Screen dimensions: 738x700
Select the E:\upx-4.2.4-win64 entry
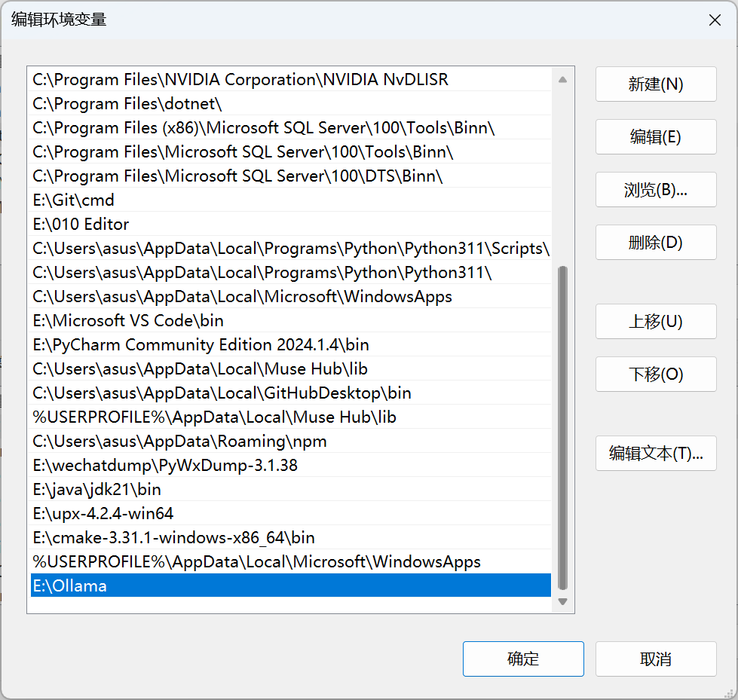click(x=291, y=513)
